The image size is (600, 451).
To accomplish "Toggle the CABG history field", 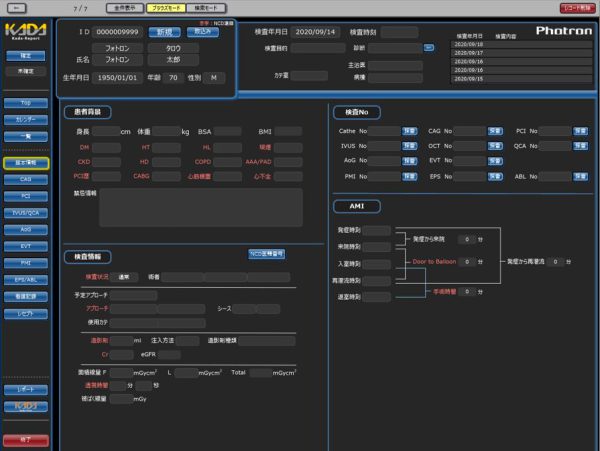I will coord(167,176).
